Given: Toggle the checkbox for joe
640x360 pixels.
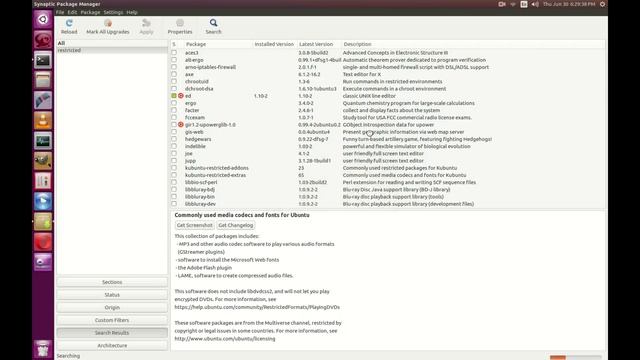Looking at the screenshot, I should (x=174, y=153).
